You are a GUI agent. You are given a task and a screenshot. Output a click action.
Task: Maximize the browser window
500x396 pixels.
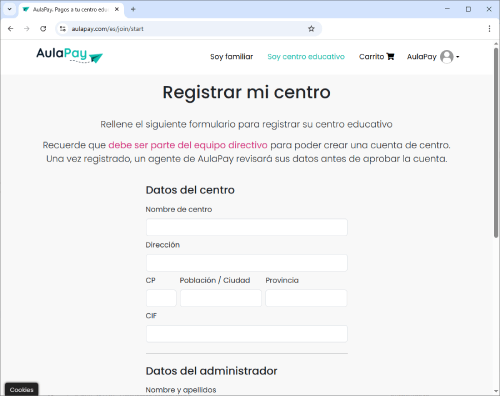pos(468,9)
